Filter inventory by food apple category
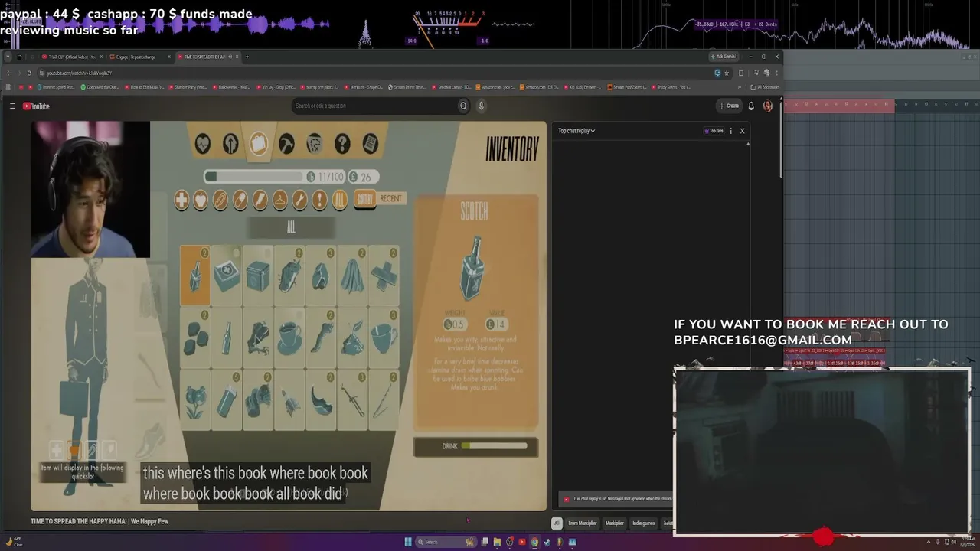Viewport: 980px width, 551px height. point(201,201)
